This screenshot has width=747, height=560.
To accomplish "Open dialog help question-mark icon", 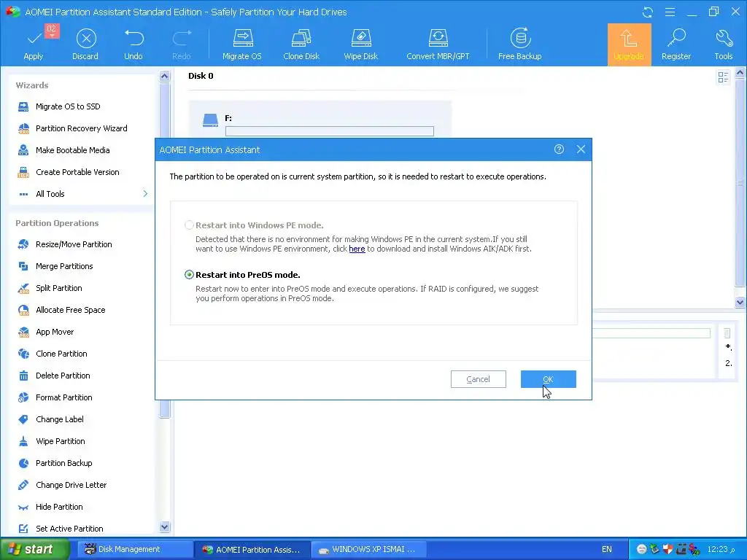I will (x=559, y=149).
